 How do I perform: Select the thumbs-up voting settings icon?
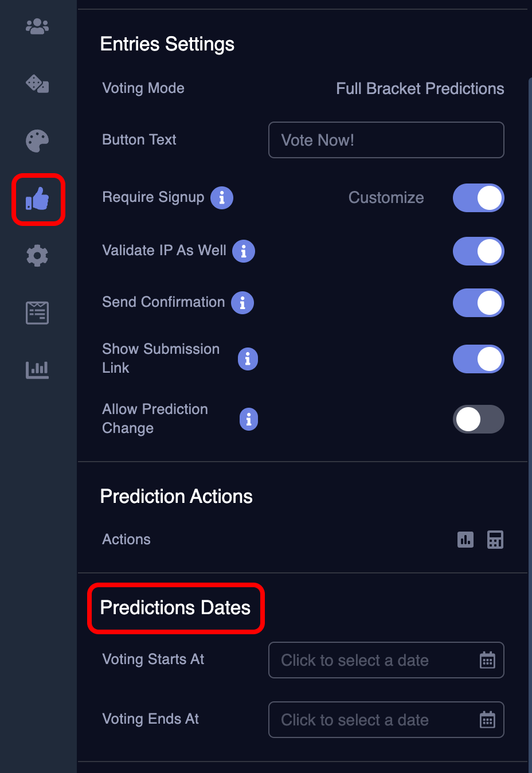point(38,200)
